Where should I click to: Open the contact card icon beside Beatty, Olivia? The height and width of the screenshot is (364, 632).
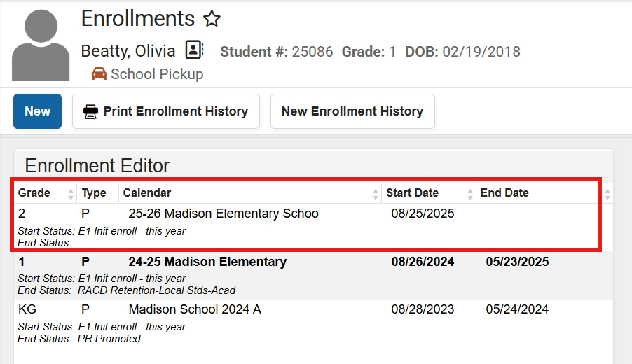[x=194, y=50]
